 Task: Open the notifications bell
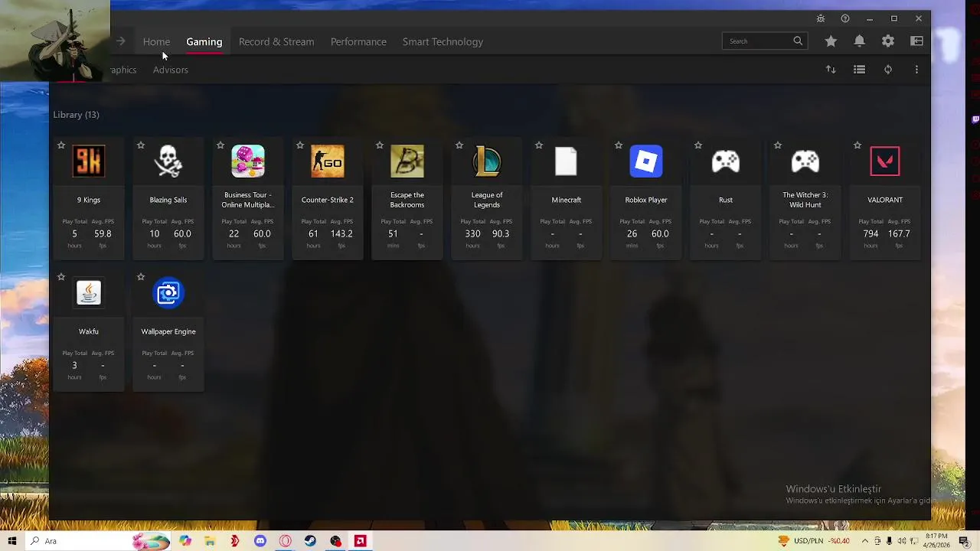point(860,41)
